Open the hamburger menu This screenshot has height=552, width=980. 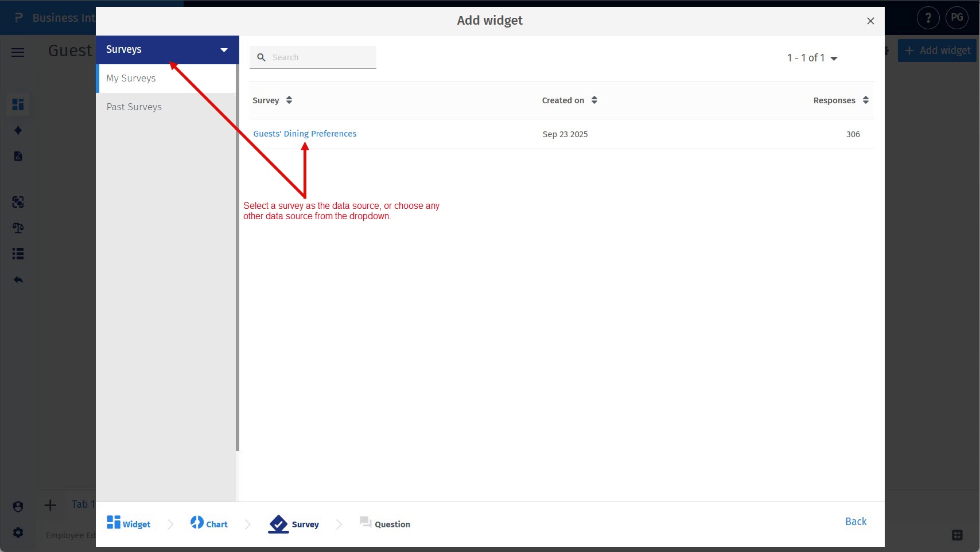click(17, 52)
